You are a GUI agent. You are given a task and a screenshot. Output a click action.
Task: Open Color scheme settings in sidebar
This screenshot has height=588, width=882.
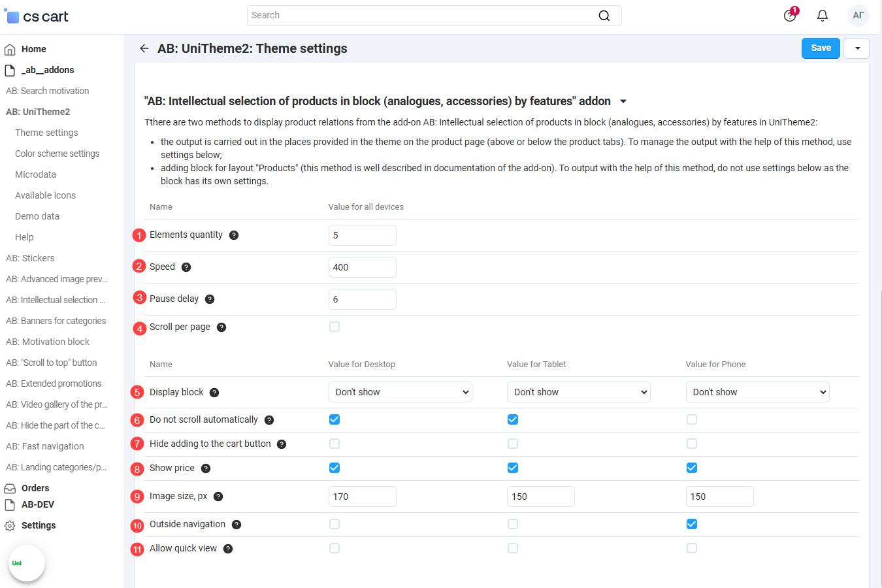pyautogui.click(x=57, y=154)
